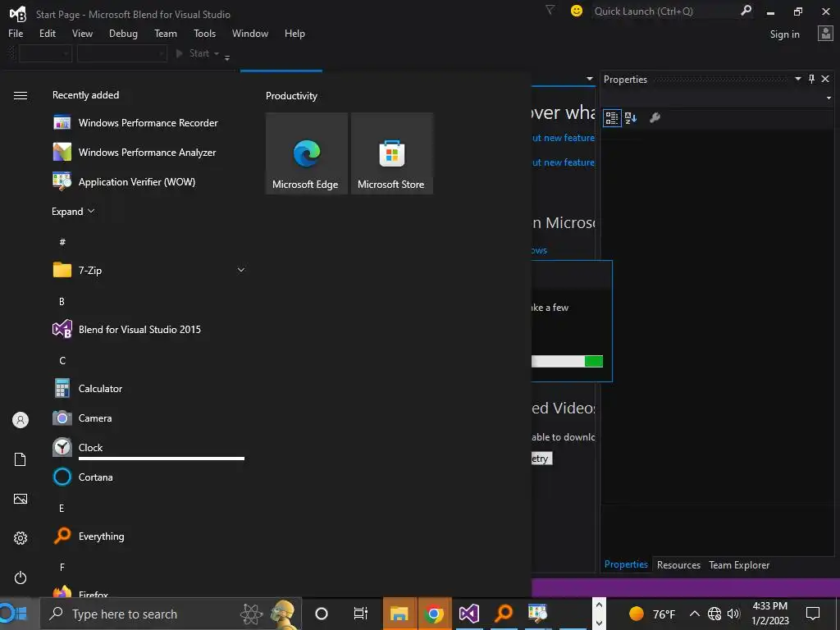
Task: Open the Edit menu
Action: click(47, 33)
